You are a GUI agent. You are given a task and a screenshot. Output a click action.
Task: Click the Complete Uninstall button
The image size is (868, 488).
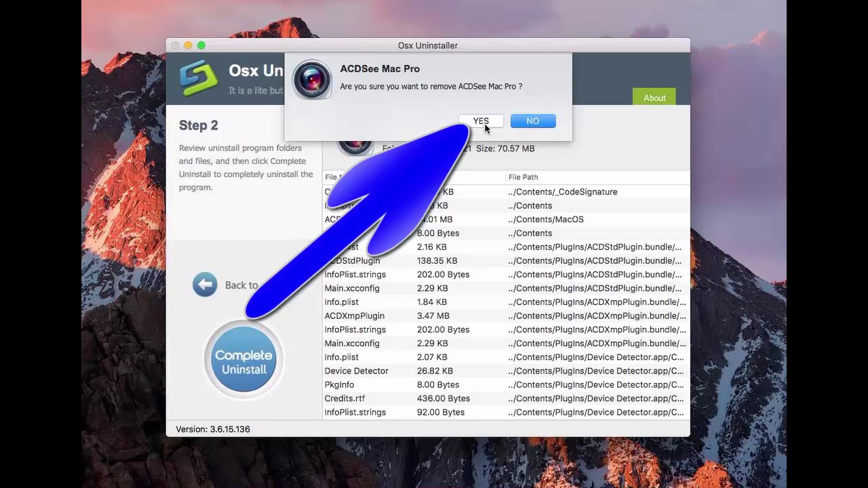pos(243,361)
